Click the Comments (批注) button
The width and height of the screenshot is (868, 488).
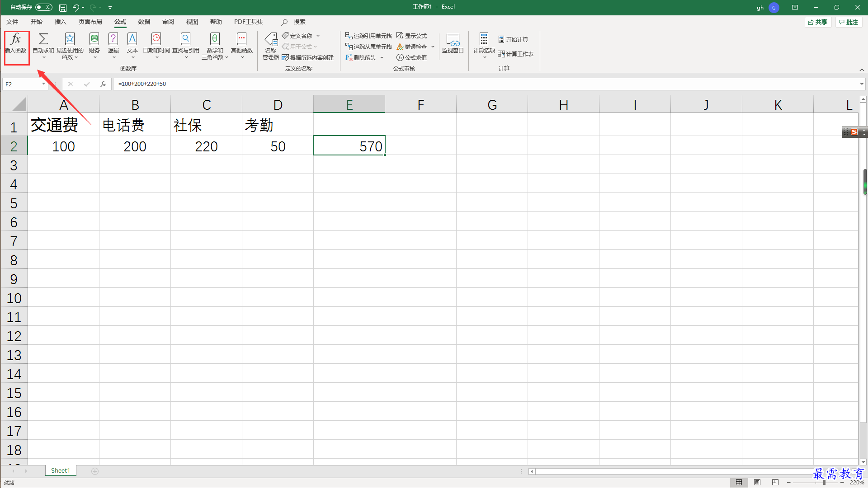click(x=849, y=22)
